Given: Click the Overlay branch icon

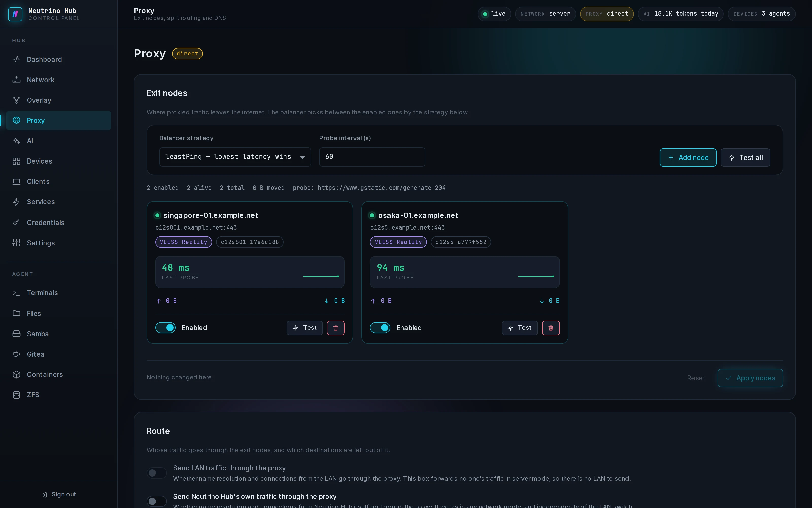Looking at the screenshot, I should point(16,100).
